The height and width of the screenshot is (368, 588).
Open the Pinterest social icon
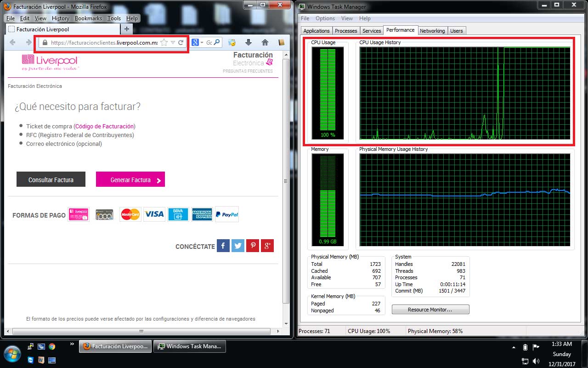tap(253, 246)
